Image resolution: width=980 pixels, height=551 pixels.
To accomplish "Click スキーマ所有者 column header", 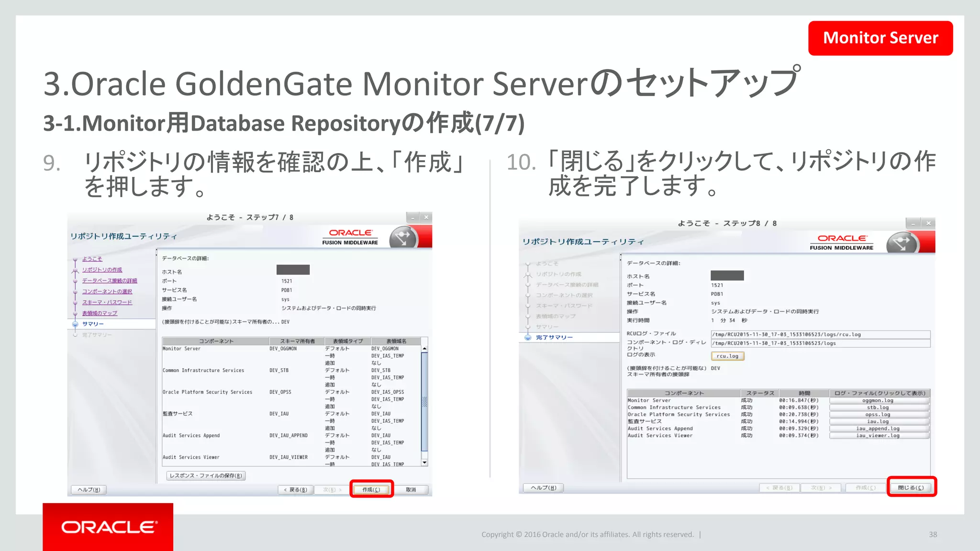I will point(297,341).
